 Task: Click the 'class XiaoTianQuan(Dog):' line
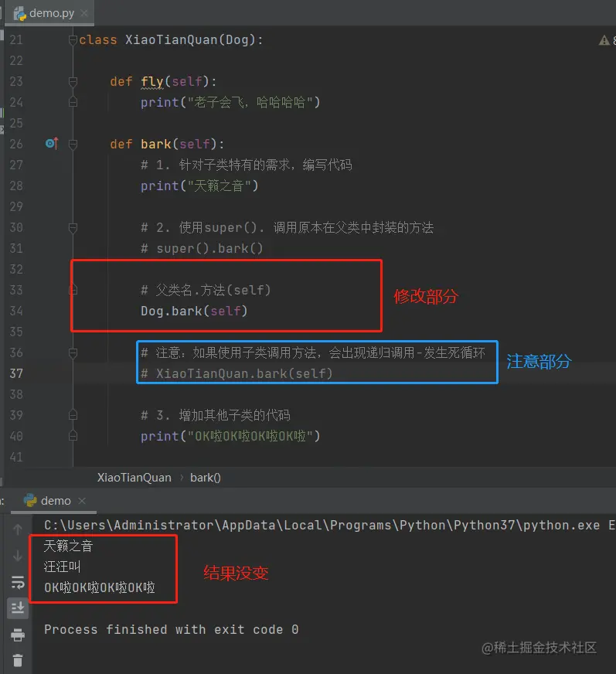(x=171, y=40)
